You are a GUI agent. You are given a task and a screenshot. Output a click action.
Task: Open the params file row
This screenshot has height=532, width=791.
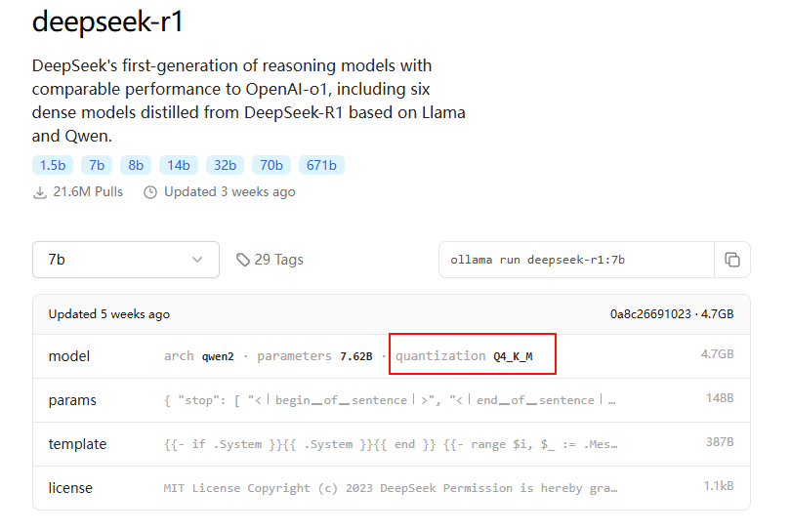click(x=72, y=400)
